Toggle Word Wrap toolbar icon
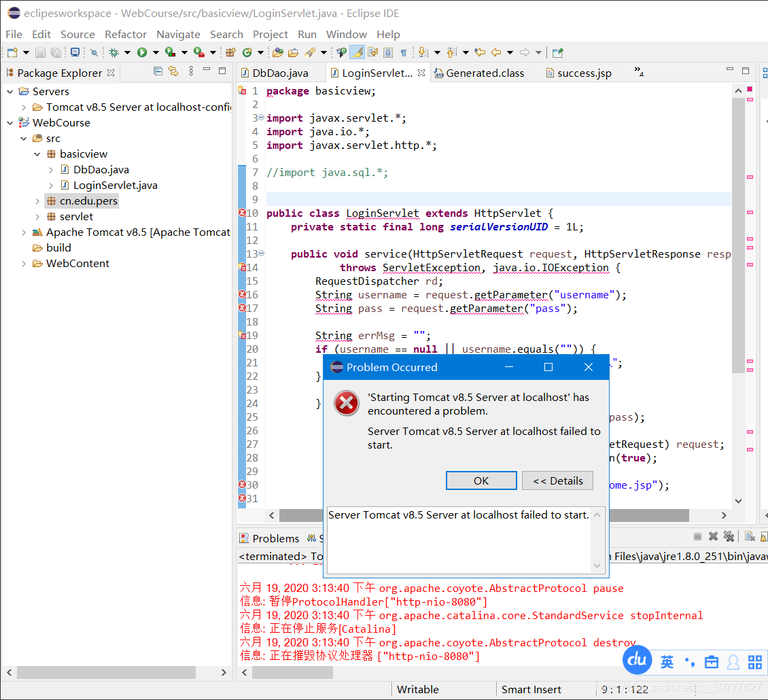Viewport: 768px width, 700px height. coord(373,52)
